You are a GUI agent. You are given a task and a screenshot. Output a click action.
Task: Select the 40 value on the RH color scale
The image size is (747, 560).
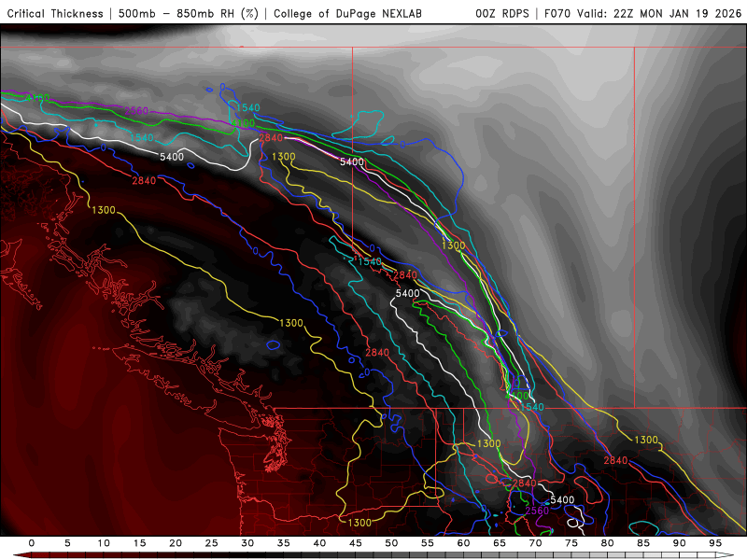point(319,543)
